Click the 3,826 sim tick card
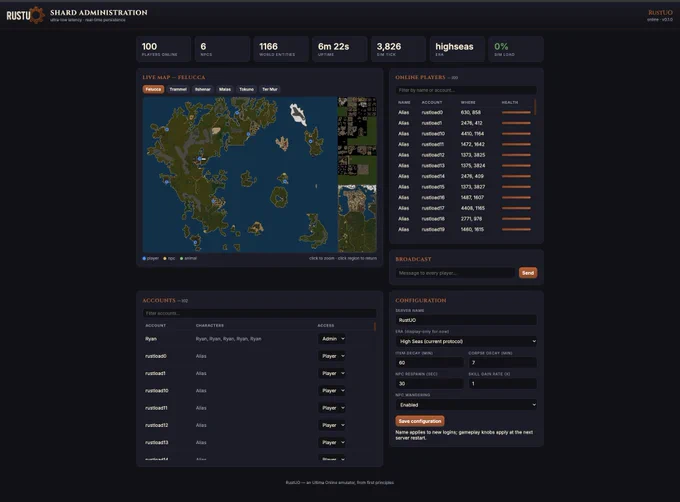The height and width of the screenshot is (502, 680). click(398, 49)
